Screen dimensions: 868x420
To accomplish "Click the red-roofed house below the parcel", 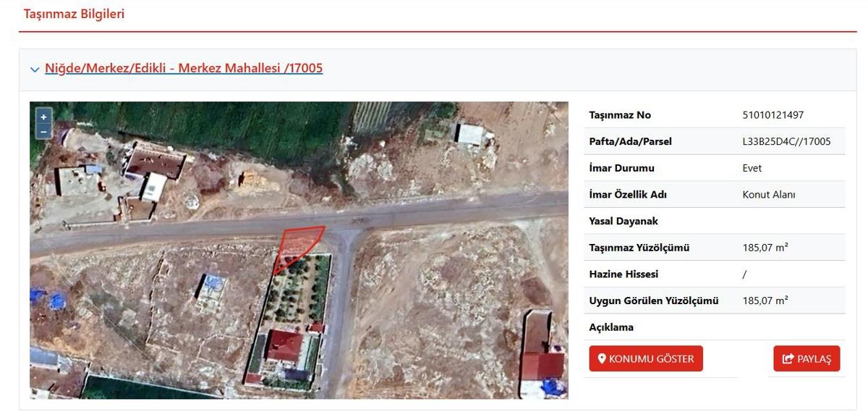I will click(x=284, y=346).
